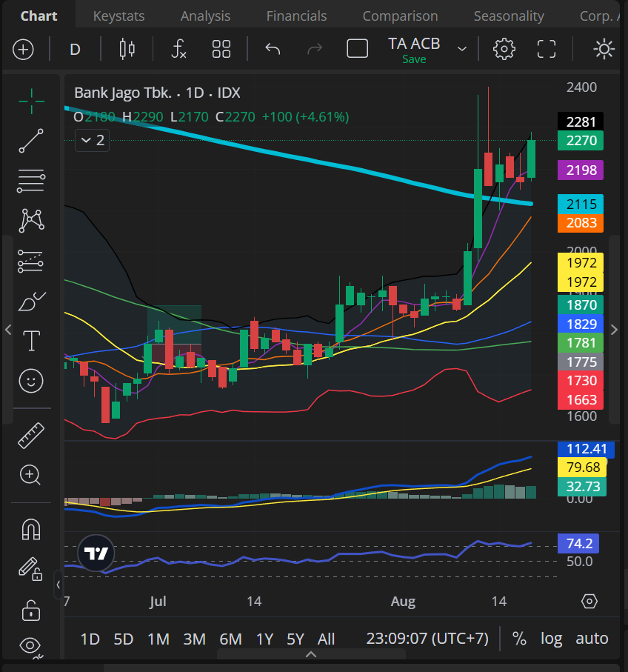Screen dimensions: 628x672
Task: Set time range to 3M
Action: (195, 639)
